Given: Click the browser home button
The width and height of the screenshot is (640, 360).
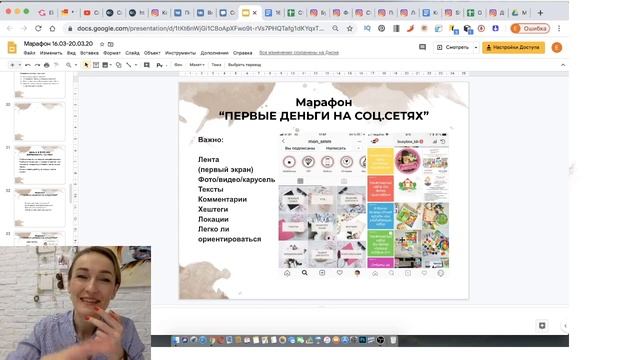Looking at the screenshot, I should (x=52, y=29).
